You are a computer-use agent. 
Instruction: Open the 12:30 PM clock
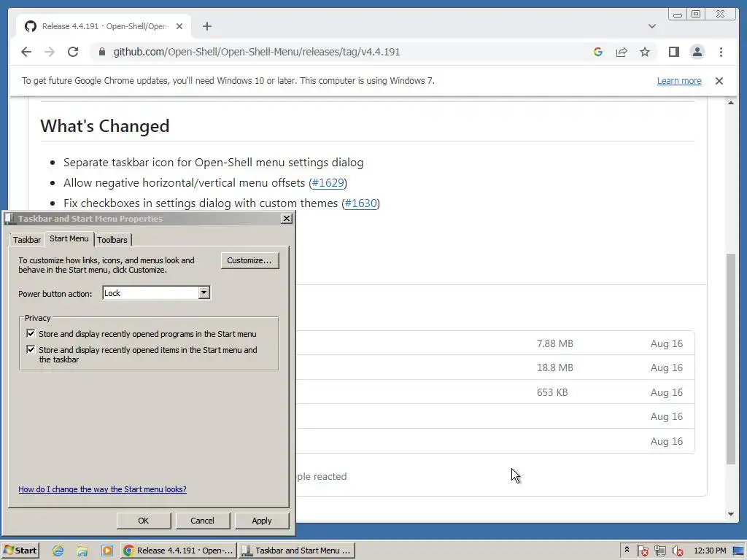tap(710, 551)
